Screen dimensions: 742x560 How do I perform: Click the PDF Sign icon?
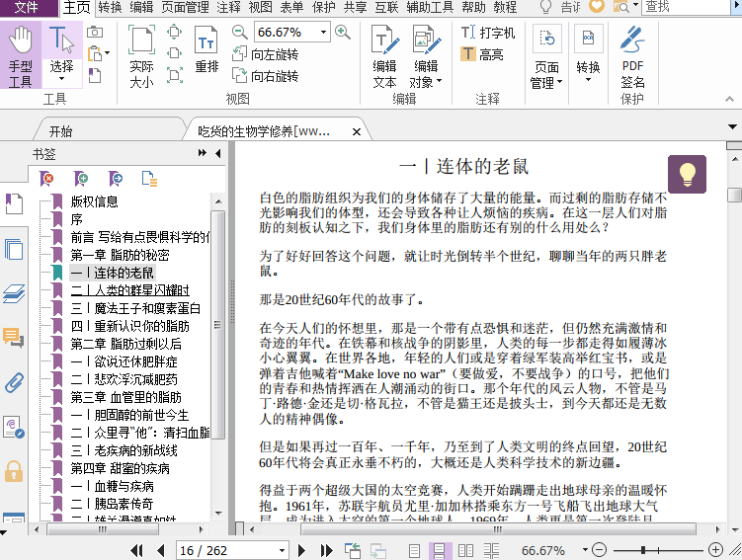(632, 56)
